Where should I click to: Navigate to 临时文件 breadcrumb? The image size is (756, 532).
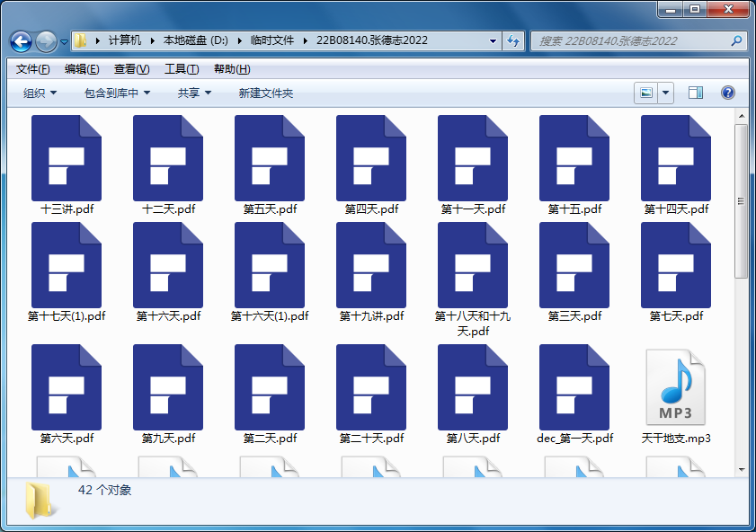[x=272, y=40]
